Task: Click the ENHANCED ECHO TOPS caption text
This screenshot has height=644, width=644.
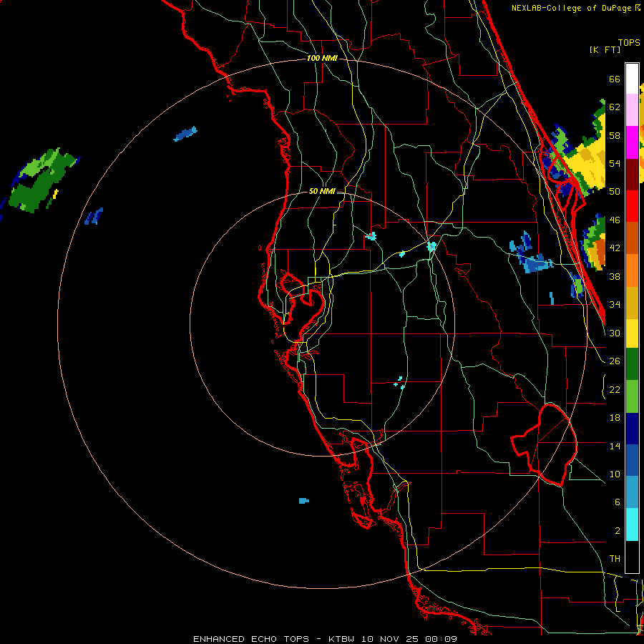Action: pyautogui.click(x=251, y=639)
